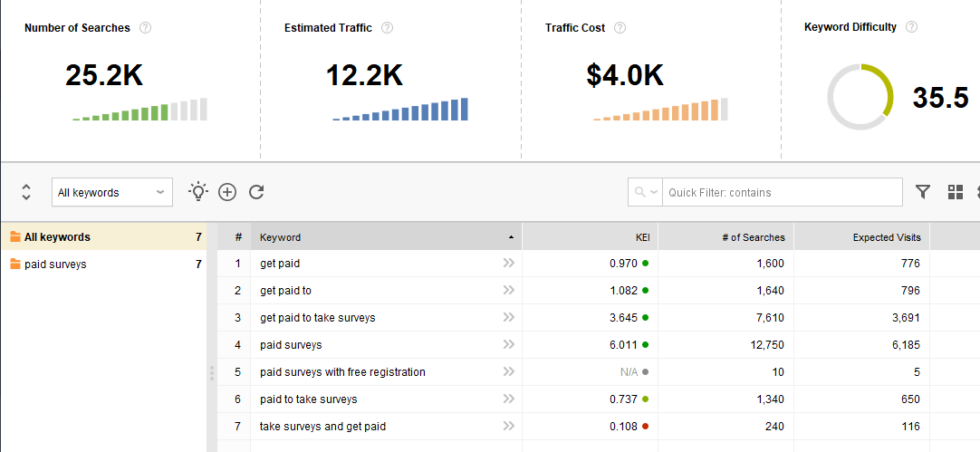Expand the quick filter search options arrow
Screen dimensions: 980x452
pos(645,192)
